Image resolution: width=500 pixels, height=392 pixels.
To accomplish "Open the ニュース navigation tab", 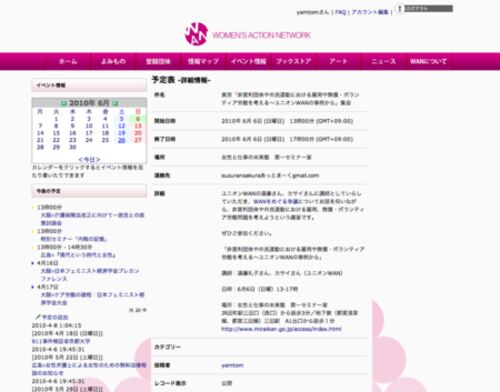I will click(x=383, y=61).
